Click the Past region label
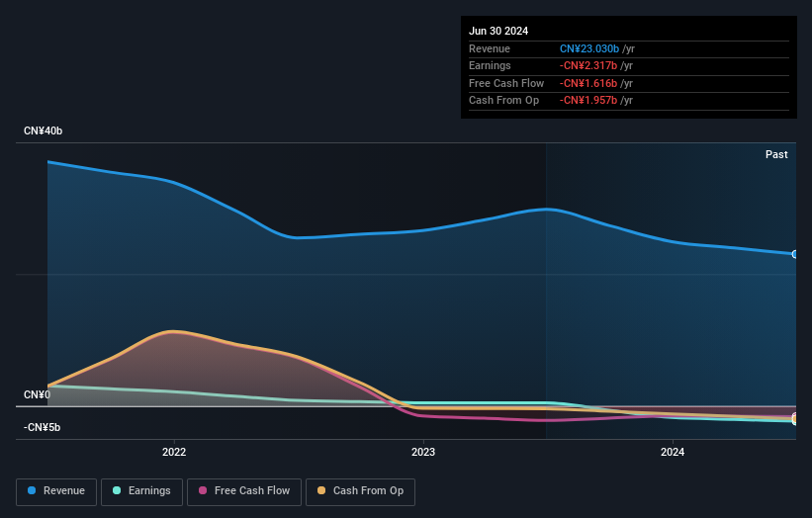Image resolution: width=812 pixels, height=518 pixels. [x=776, y=155]
